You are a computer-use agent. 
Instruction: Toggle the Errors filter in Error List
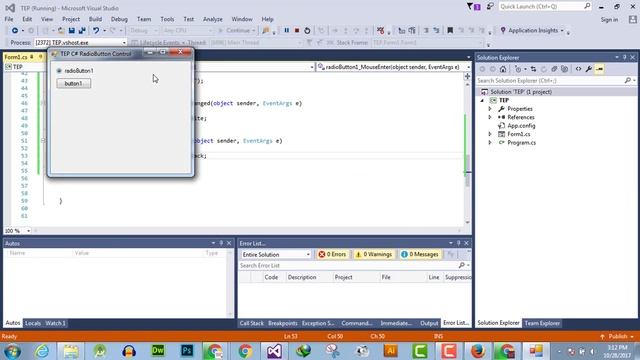click(x=332, y=254)
